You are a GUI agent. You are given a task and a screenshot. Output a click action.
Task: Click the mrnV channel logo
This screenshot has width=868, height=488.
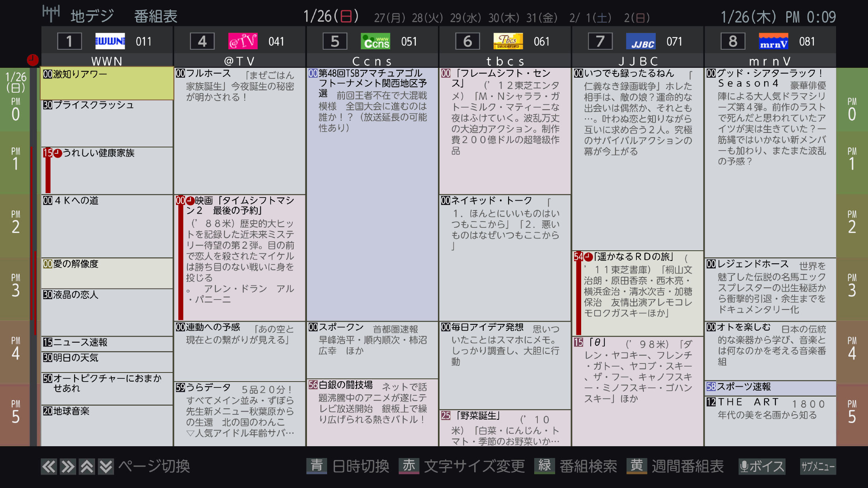pyautogui.click(x=773, y=41)
